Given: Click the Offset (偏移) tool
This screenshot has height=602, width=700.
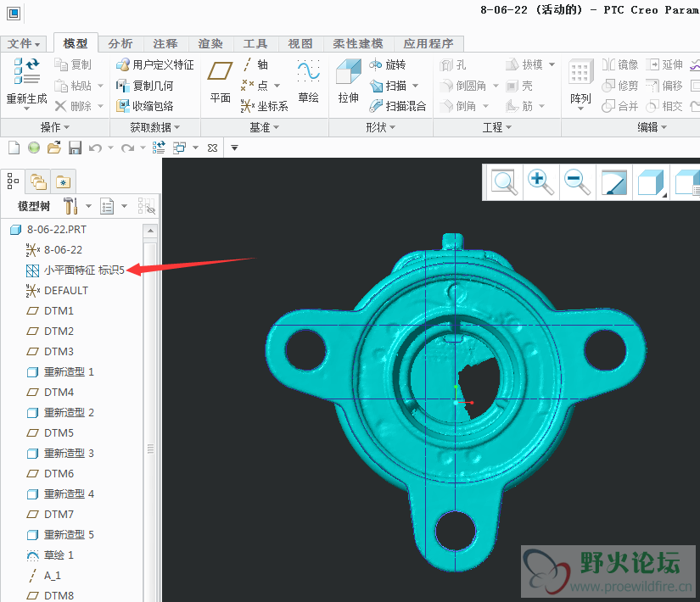Looking at the screenshot, I should pyautogui.click(x=664, y=86).
